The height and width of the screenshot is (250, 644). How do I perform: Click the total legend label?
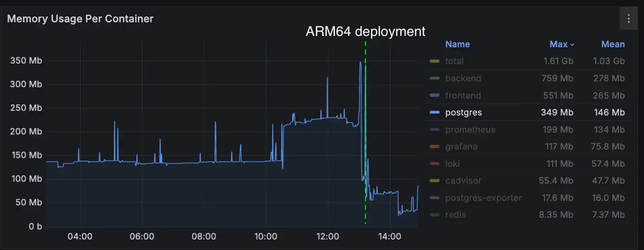454,61
